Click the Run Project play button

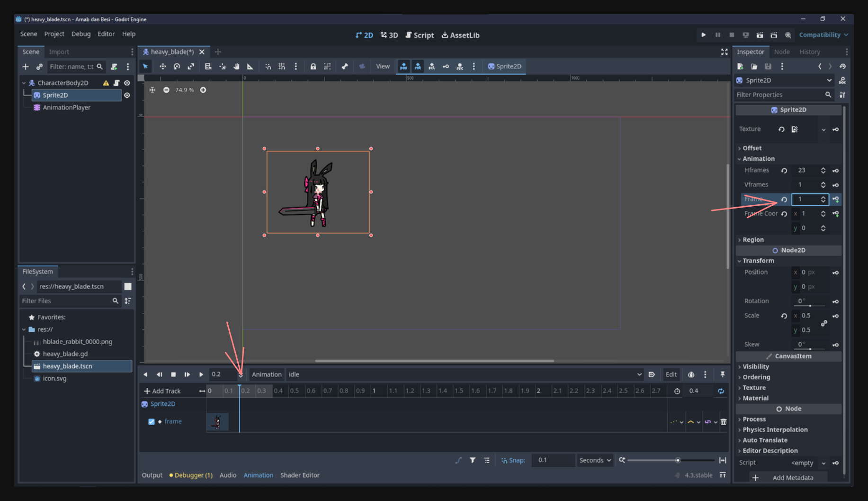(x=703, y=35)
